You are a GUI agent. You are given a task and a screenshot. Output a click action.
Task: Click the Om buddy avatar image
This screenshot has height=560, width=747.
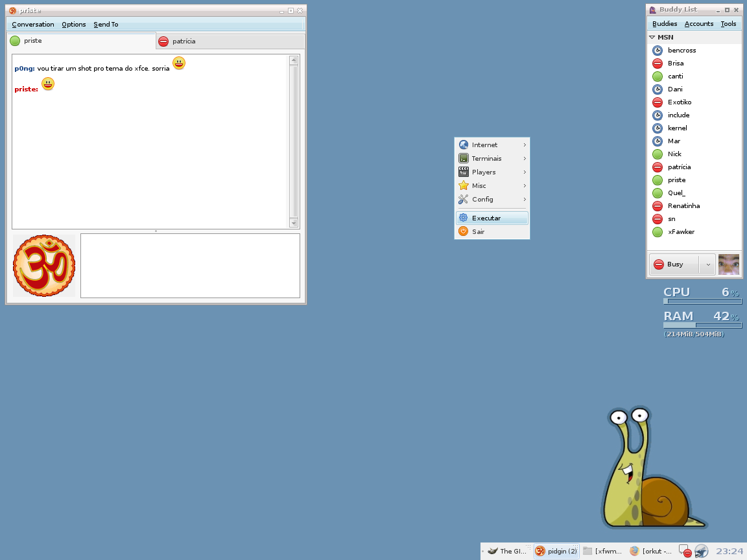coord(44,266)
